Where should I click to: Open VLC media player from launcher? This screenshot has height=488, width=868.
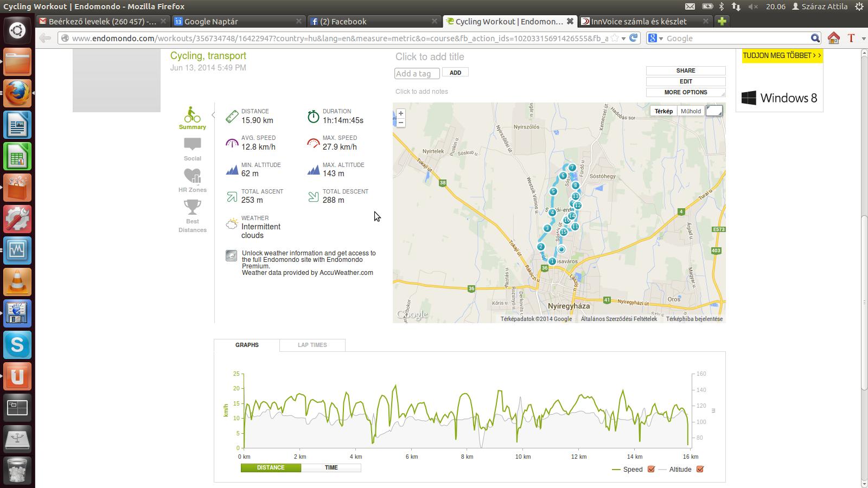click(17, 282)
